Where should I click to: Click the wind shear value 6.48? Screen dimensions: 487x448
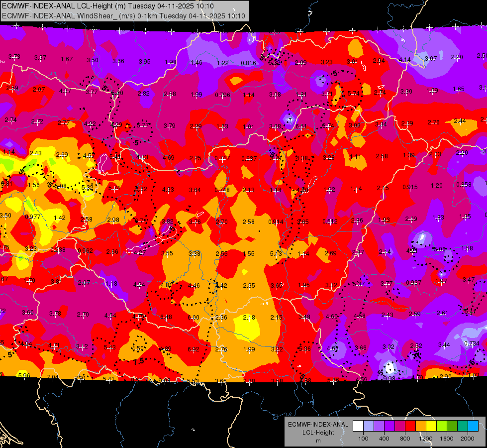166,317
